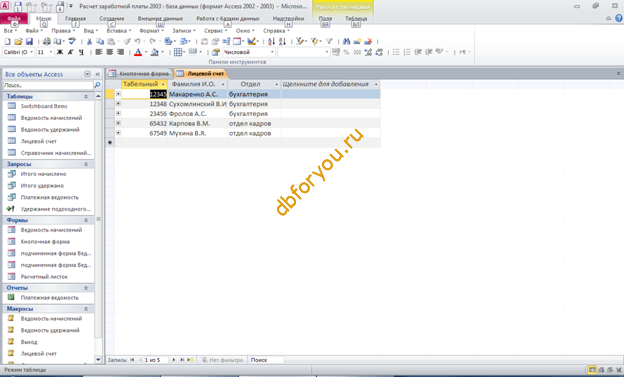Screen dimensions: 624x377
Task: Open the Числовой format dropdown
Action: coord(272,52)
